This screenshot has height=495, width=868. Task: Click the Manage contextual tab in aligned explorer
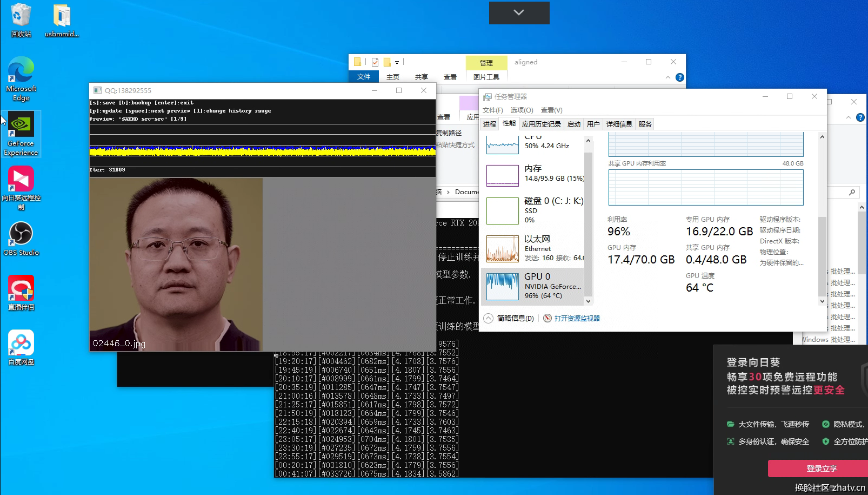point(486,63)
